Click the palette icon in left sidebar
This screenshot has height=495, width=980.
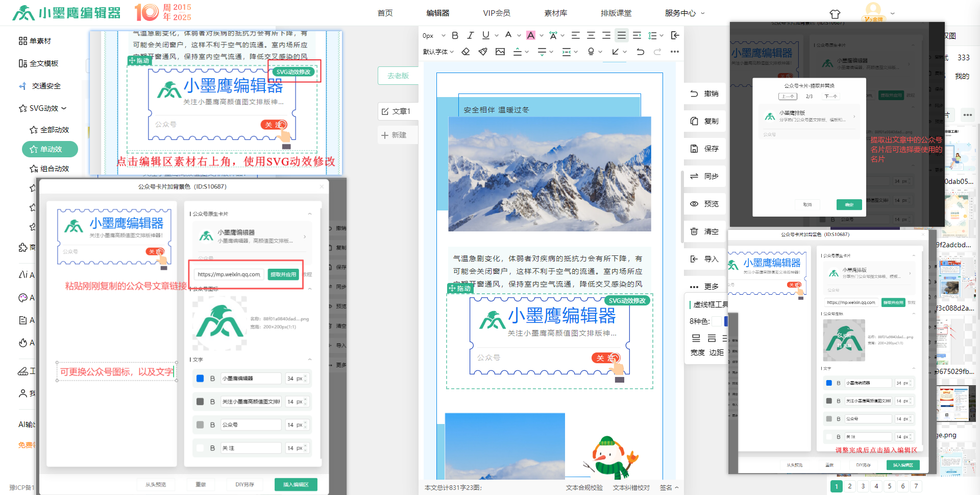pos(23,298)
